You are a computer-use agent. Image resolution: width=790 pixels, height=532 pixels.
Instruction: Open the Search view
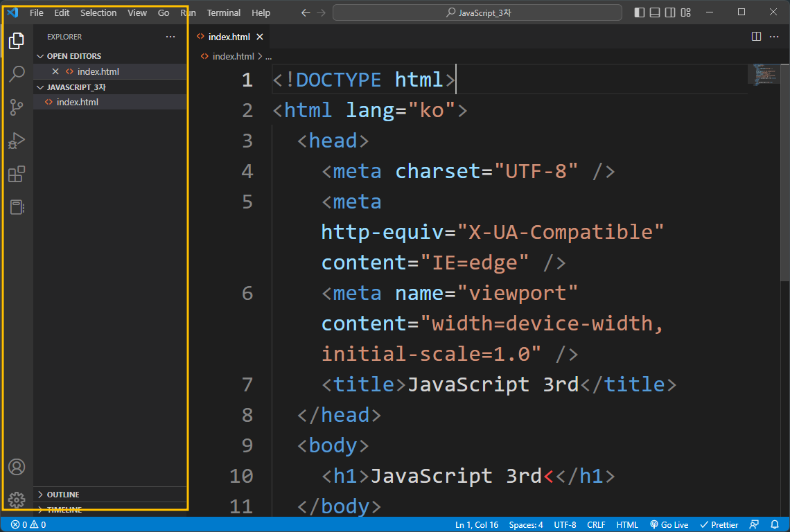(17, 73)
